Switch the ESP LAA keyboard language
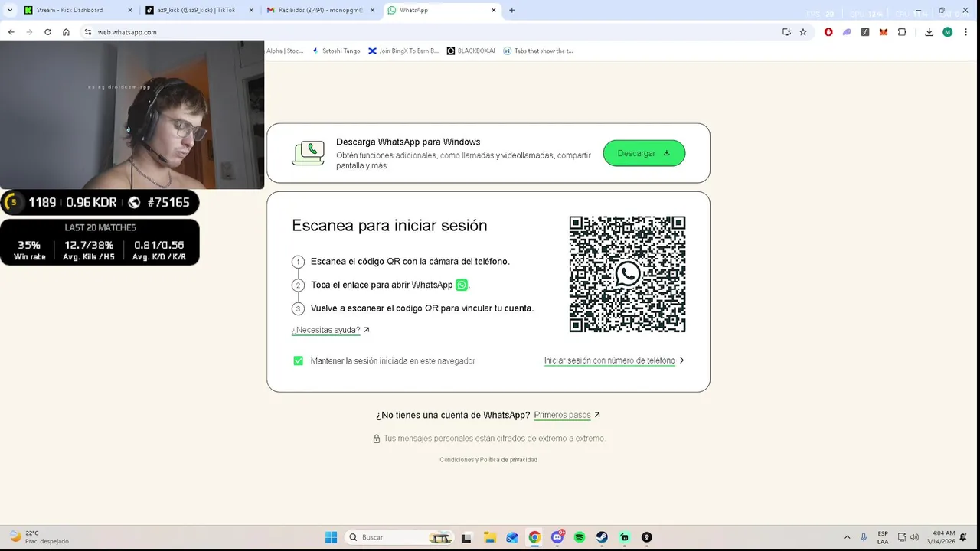The width and height of the screenshot is (980, 551). click(x=883, y=537)
